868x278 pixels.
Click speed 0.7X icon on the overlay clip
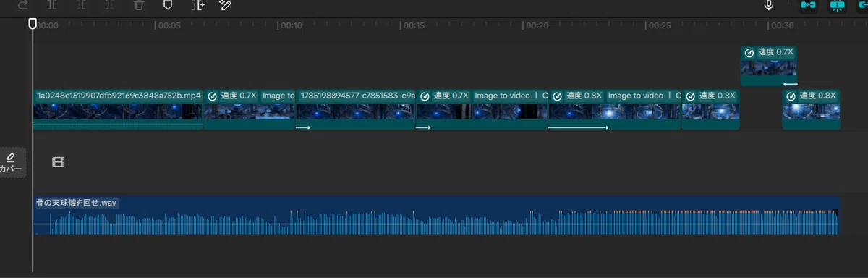click(750, 52)
